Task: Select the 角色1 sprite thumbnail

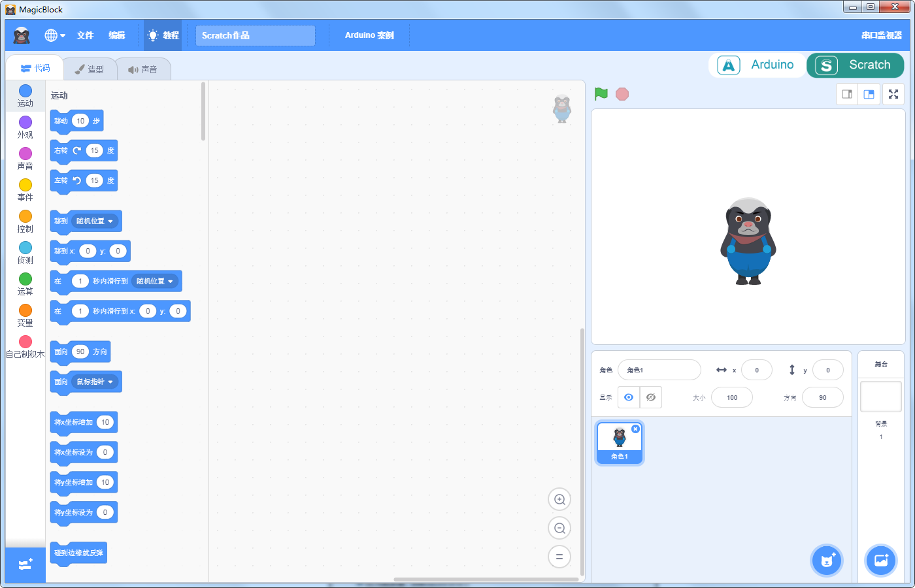Action: (620, 443)
